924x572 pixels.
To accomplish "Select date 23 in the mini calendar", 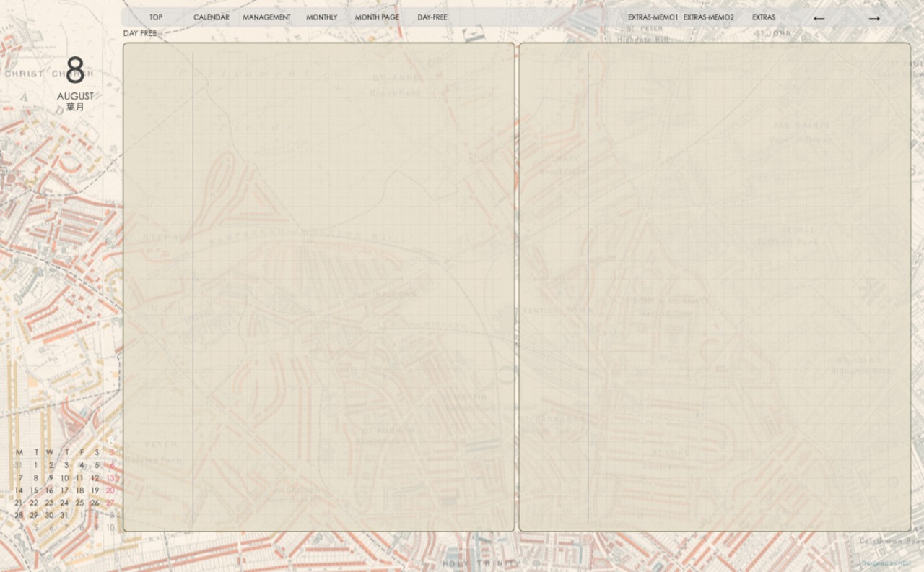I will (49, 503).
